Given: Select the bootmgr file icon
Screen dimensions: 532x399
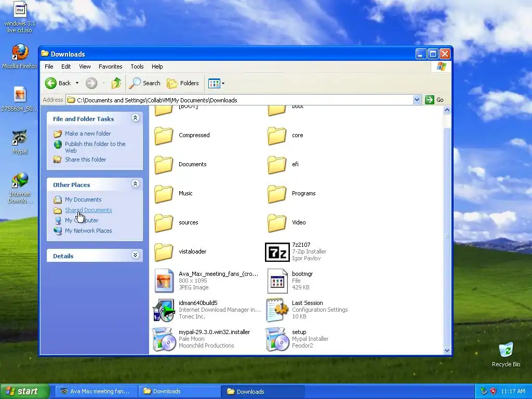Looking at the screenshot, I should [x=277, y=281].
